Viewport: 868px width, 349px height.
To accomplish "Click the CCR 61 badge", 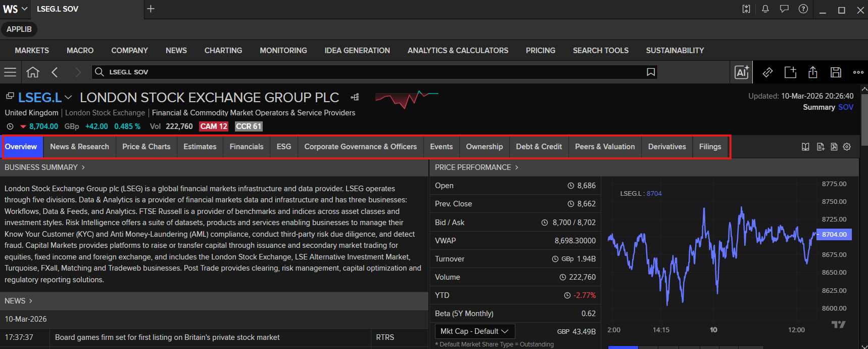I will pyautogui.click(x=249, y=126).
